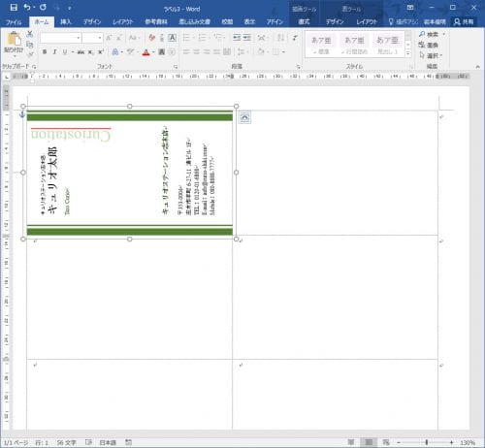Select the red font color icon
This screenshot has width=485, height=448.
pyautogui.click(x=146, y=52)
